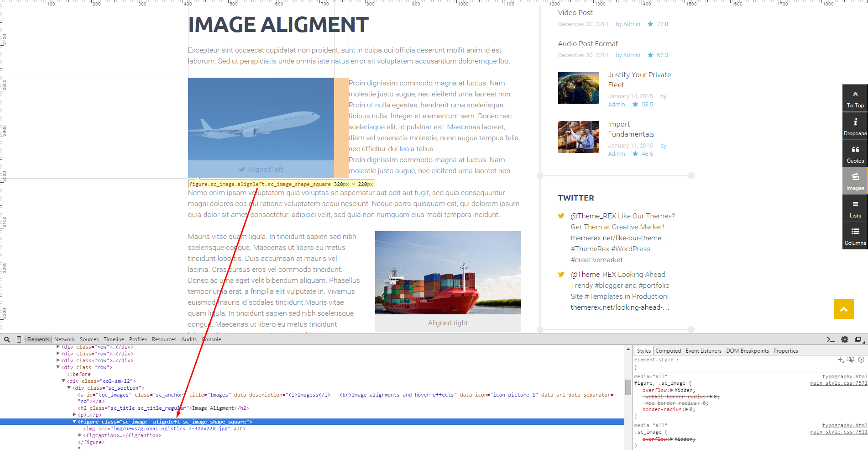Click the Elements panel scrollbar thumb
Viewport: 868px width, 450px height.
tap(628, 387)
